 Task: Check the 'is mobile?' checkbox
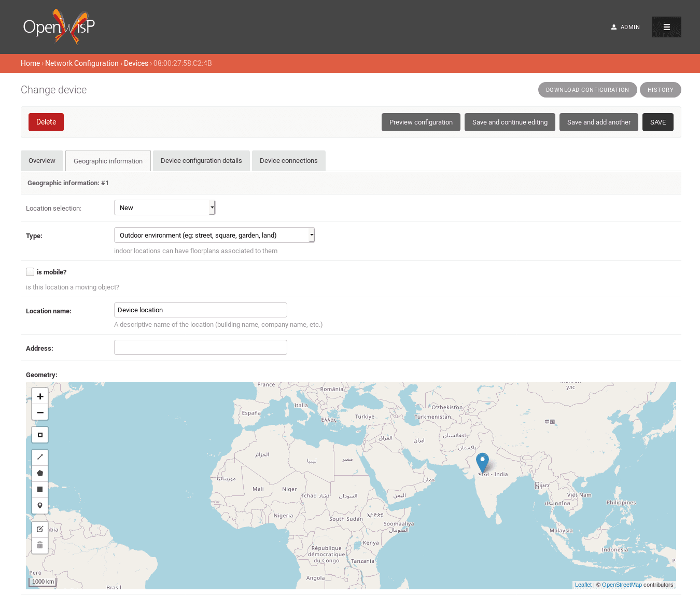30,272
